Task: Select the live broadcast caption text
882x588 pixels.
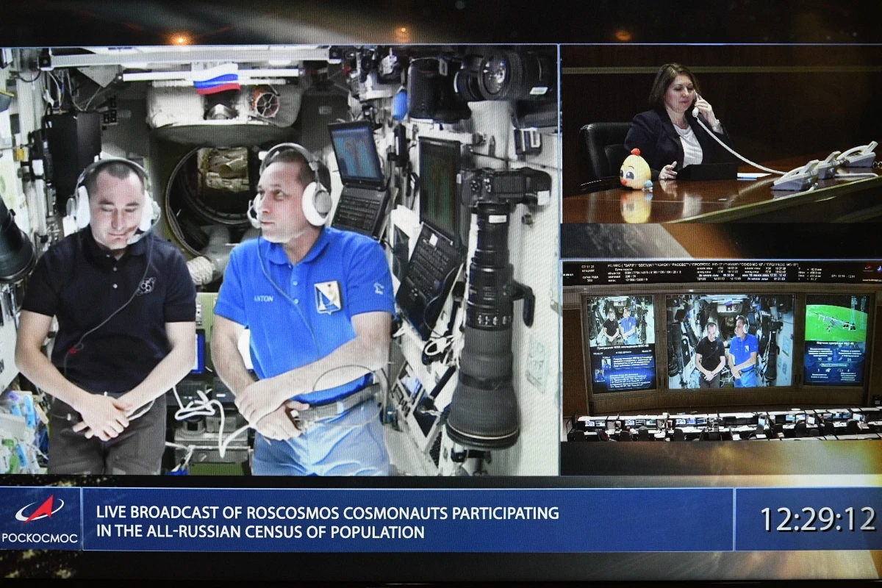Action: click(327, 522)
